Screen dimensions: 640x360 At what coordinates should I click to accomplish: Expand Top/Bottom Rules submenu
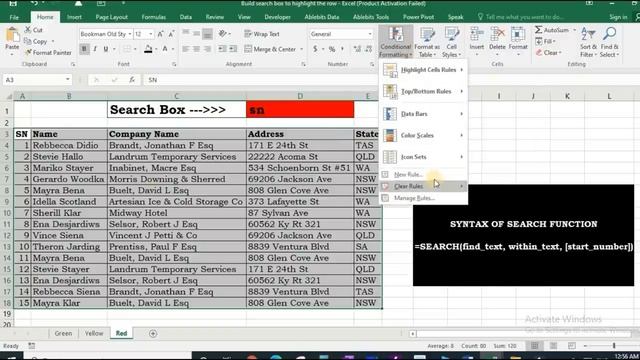tap(423, 91)
